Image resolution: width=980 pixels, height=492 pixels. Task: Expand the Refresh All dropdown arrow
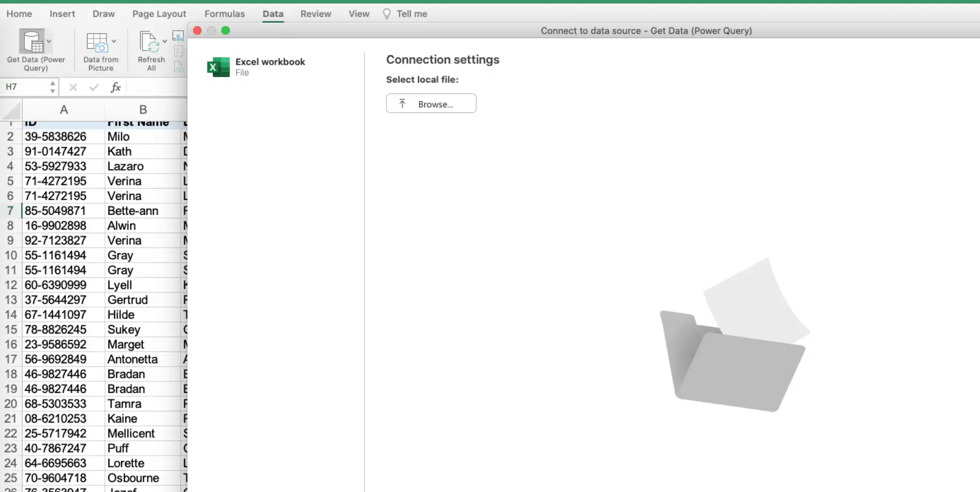click(x=165, y=41)
